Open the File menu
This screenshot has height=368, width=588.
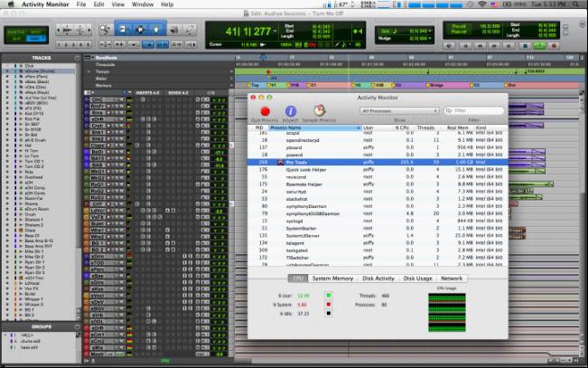click(81, 5)
